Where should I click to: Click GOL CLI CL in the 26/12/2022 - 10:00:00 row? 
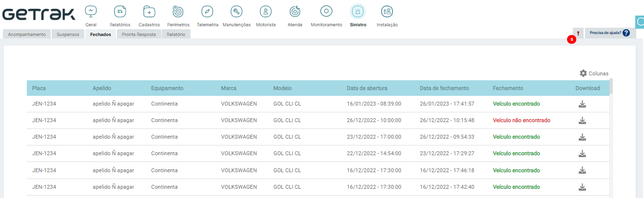(x=287, y=121)
